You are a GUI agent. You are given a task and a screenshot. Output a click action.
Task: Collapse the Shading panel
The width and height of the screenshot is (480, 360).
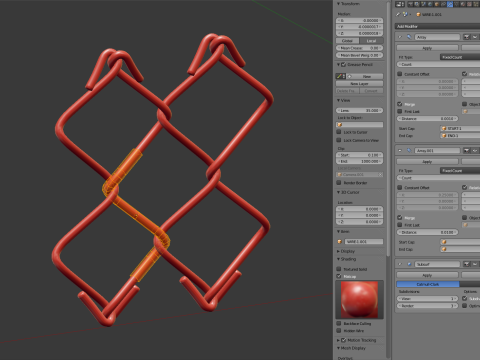pos(339,259)
